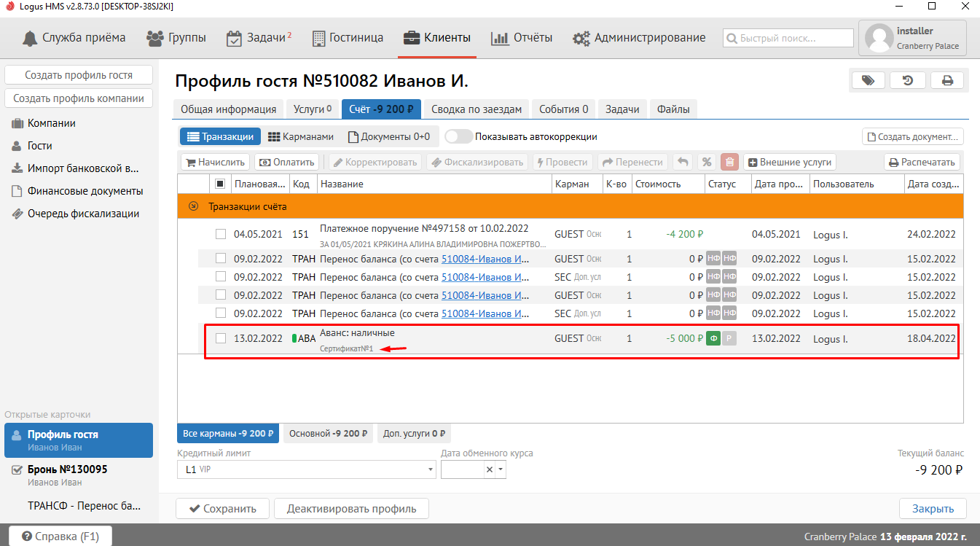Click the percent discount icon in toolbar
Image resolution: width=980 pixels, height=546 pixels.
click(x=706, y=162)
